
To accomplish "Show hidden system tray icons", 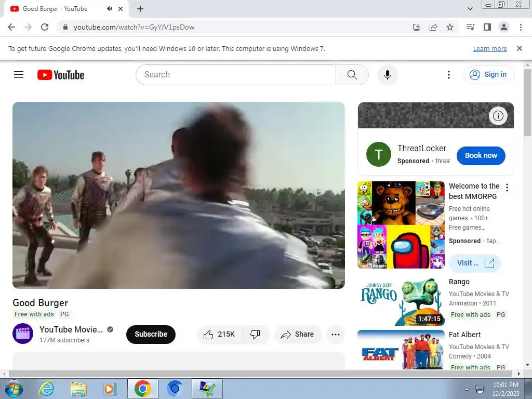I will click(x=467, y=389).
